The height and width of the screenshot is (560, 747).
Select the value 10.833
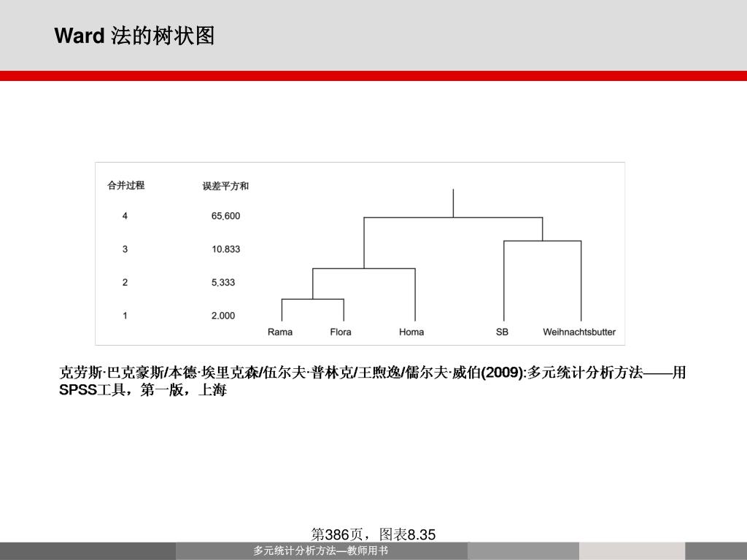226,249
